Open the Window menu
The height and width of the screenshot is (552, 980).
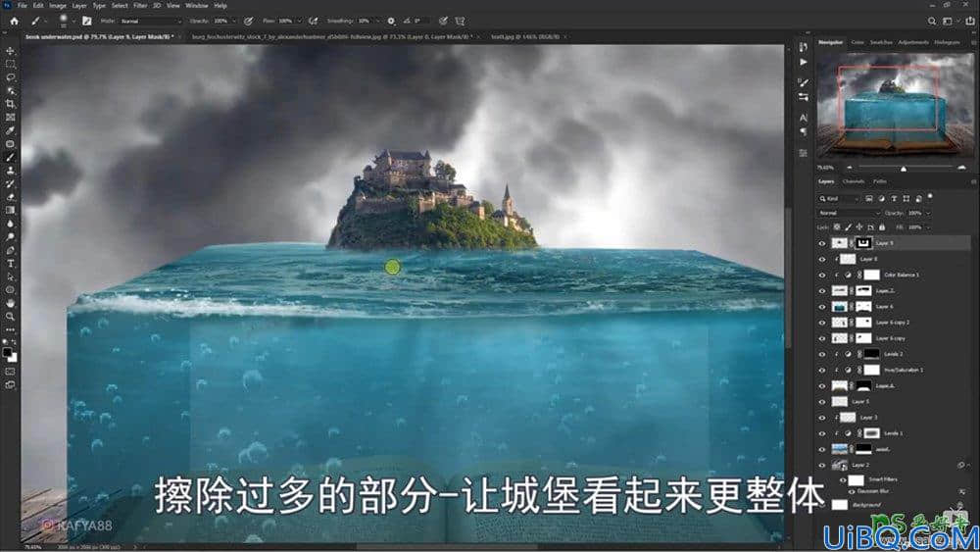(x=196, y=5)
